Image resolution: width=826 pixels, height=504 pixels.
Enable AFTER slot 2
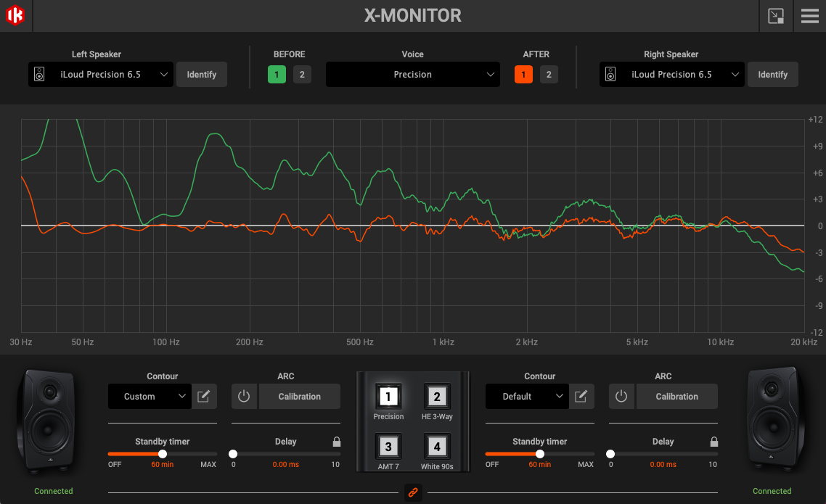point(549,74)
